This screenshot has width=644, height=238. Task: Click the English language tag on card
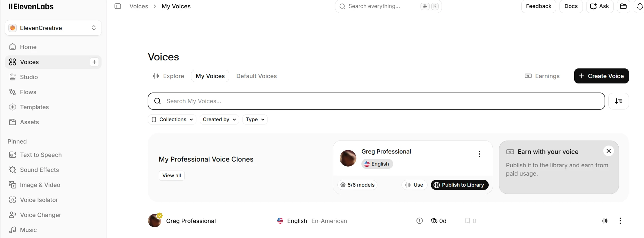coord(377,164)
